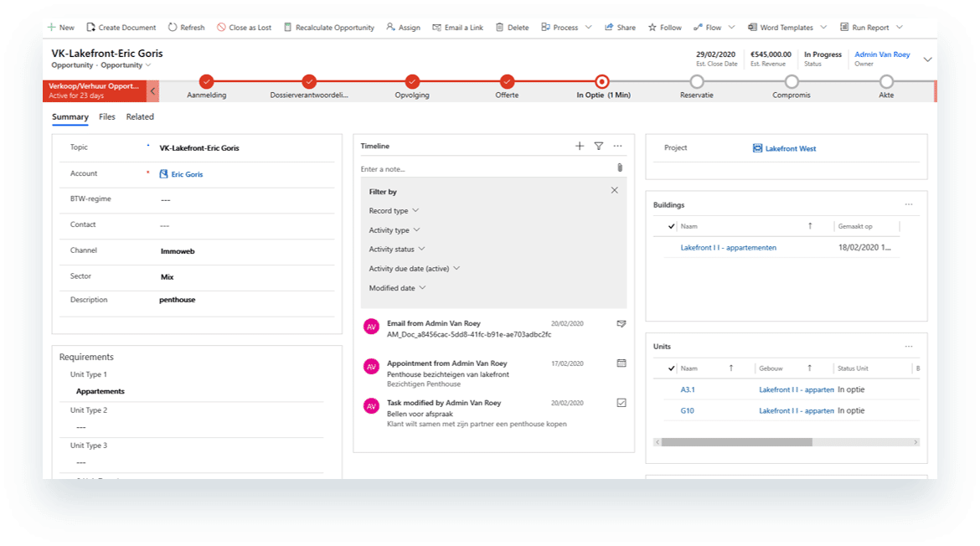Image resolution: width=980 pixels, height=546 pixels.
Task: Open Units panel more options ellipsis
Action: coord(909,347)
